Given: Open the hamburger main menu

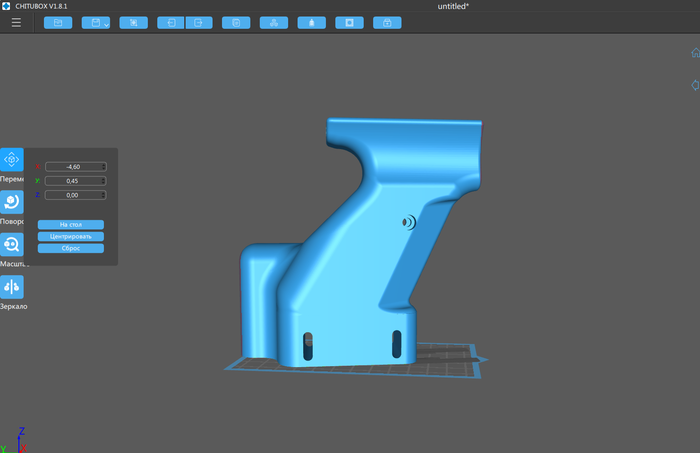Looking at the screenshot, I should [16, 23].
